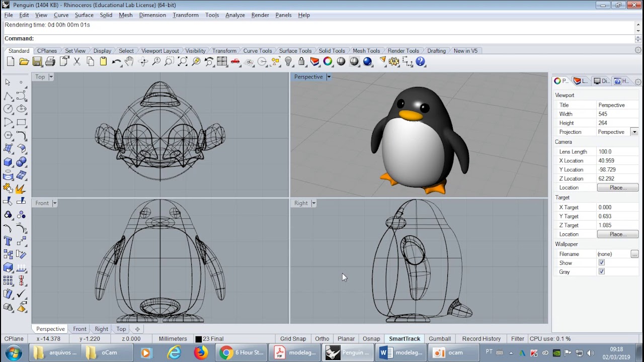
Task: Open the Perspective viewport dropdown arrow
Action: pos(329,77)
